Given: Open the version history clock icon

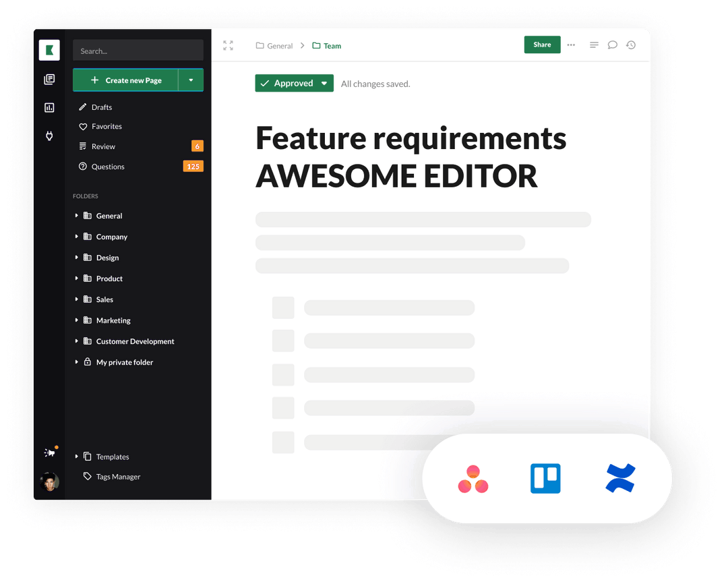Looking at the screenshot, I should point(631,45).
